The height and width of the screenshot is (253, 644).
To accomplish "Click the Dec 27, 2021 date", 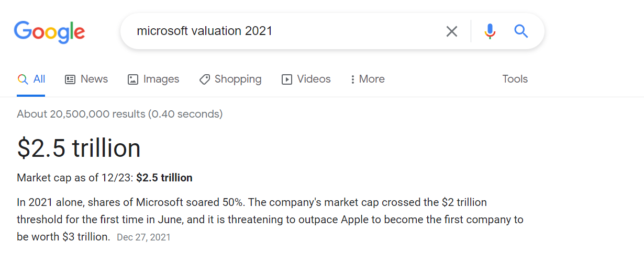I will (143, 237).
